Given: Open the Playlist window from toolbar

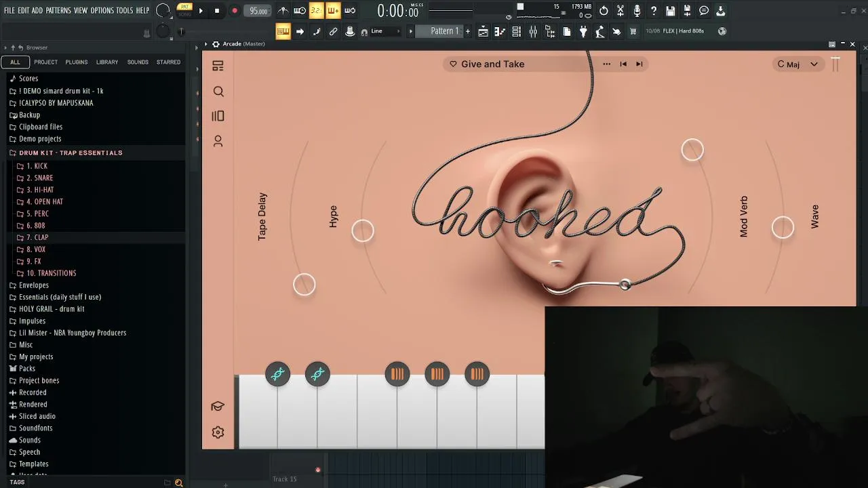Looking at the screenshot, I should click(x=483, y=31).
